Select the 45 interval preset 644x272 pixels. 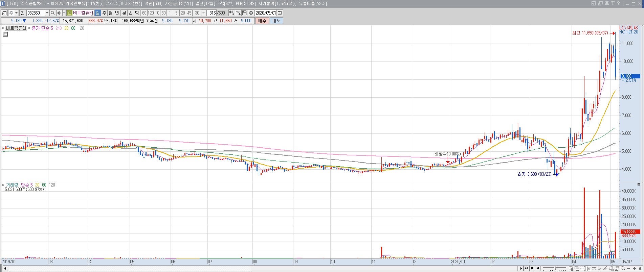tap(189, 13)
